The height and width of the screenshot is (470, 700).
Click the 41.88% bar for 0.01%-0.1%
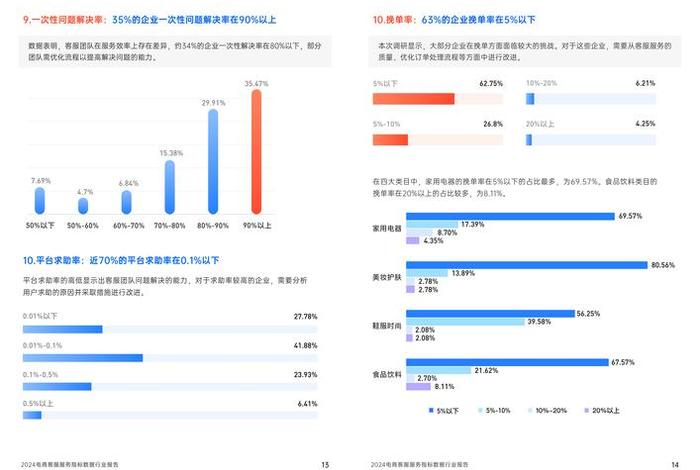pos(82,357)
